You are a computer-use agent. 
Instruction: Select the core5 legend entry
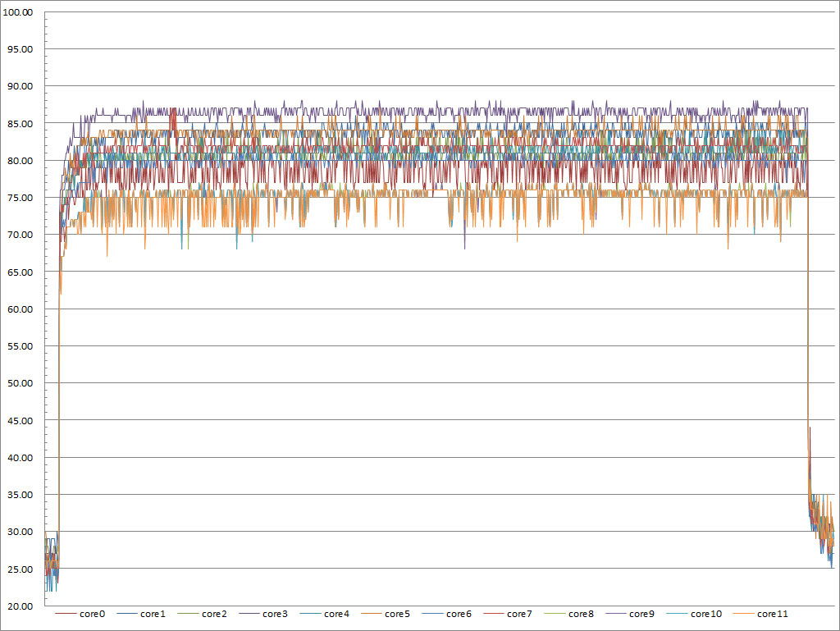386,614
